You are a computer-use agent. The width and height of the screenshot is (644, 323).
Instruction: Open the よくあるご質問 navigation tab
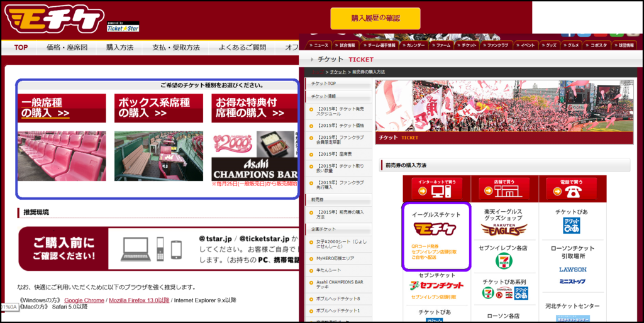click(242, 48)
